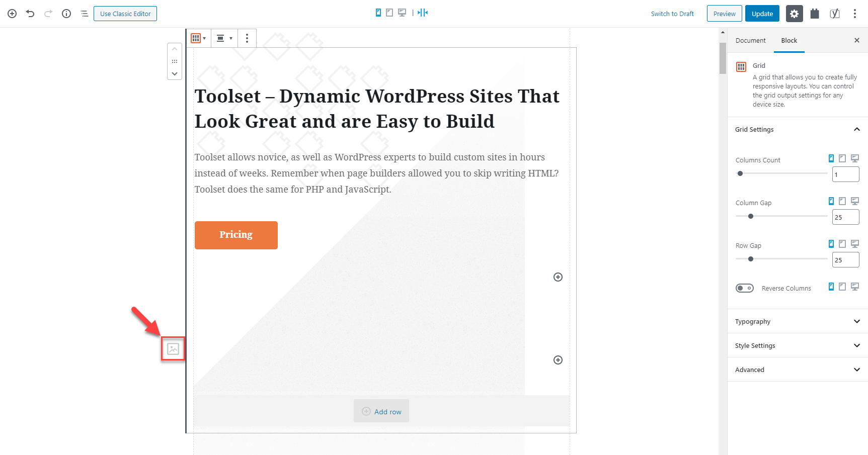Enable desktop mode for Row Gap
This screenshot has width=868, height=455.
click(855, 243)
